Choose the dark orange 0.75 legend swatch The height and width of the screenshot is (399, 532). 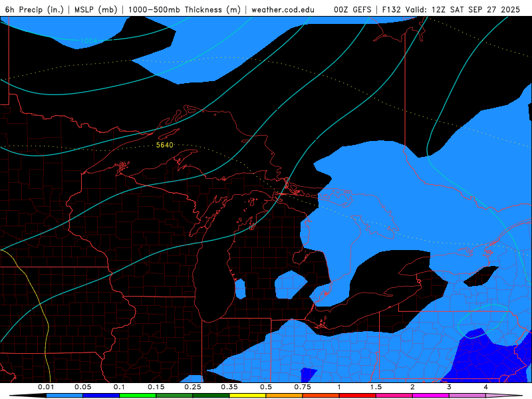321,396
